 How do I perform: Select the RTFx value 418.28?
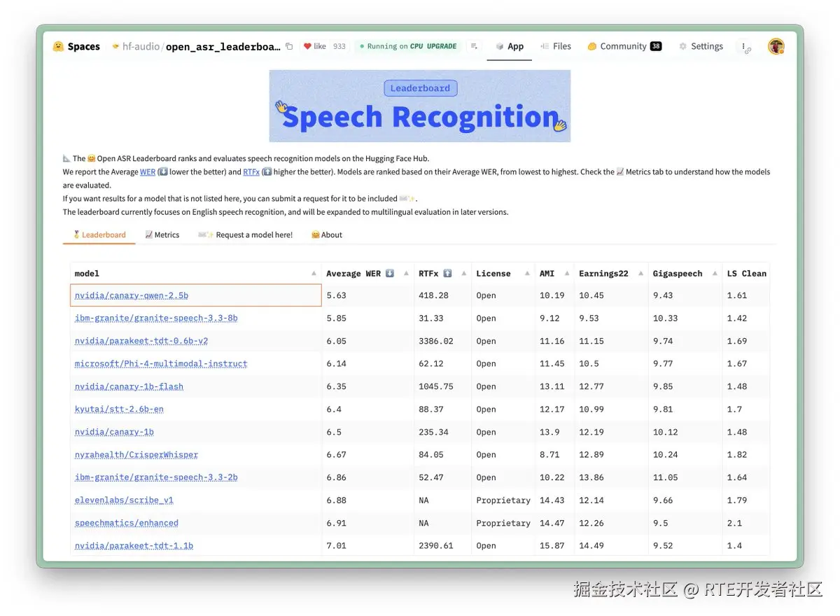[x=433, y=295]
